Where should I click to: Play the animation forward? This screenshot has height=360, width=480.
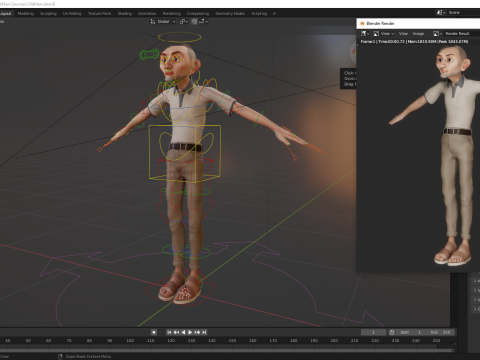click(190, 332)
